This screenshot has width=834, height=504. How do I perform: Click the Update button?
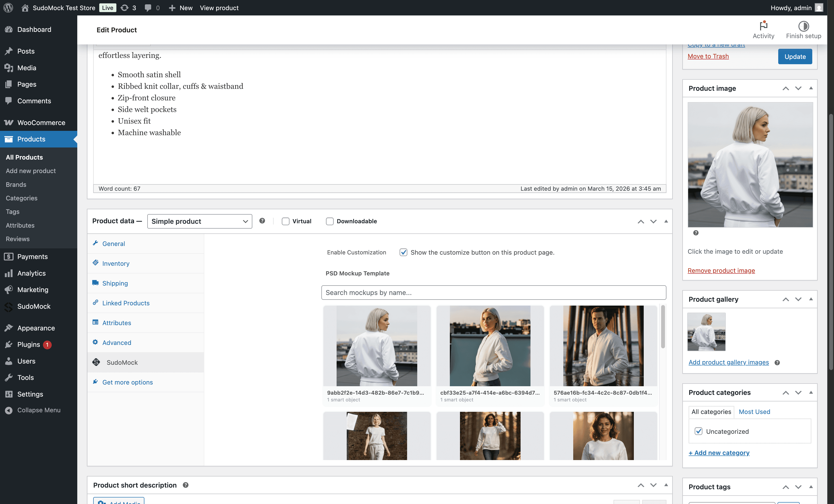pos(795,56)
